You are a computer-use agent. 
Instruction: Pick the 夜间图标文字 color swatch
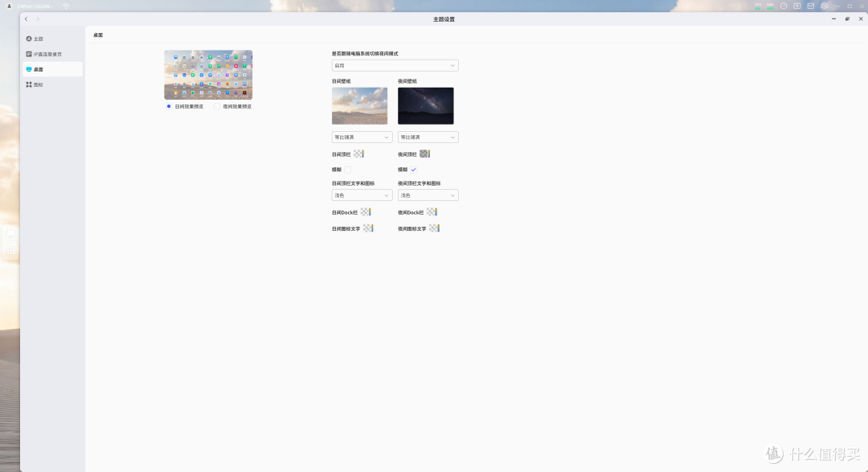(434, 228)
